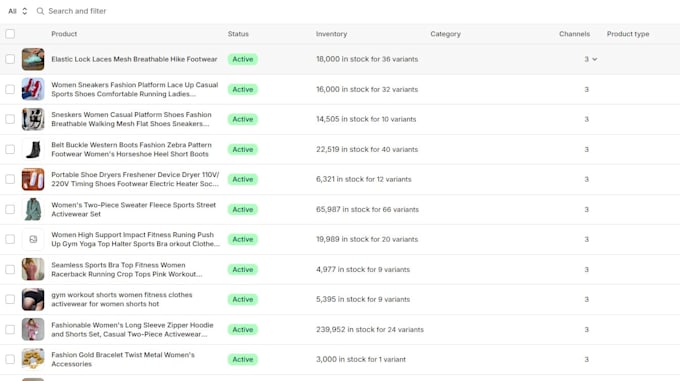Open Portable Shoe Dryers Freshener product link
Screen dimensions: 680x381
click(x=135, y=179)
